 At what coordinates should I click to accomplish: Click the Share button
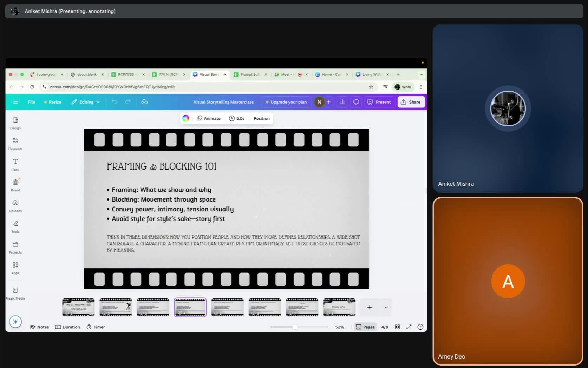pyautogui.click(x=411, y=102)
